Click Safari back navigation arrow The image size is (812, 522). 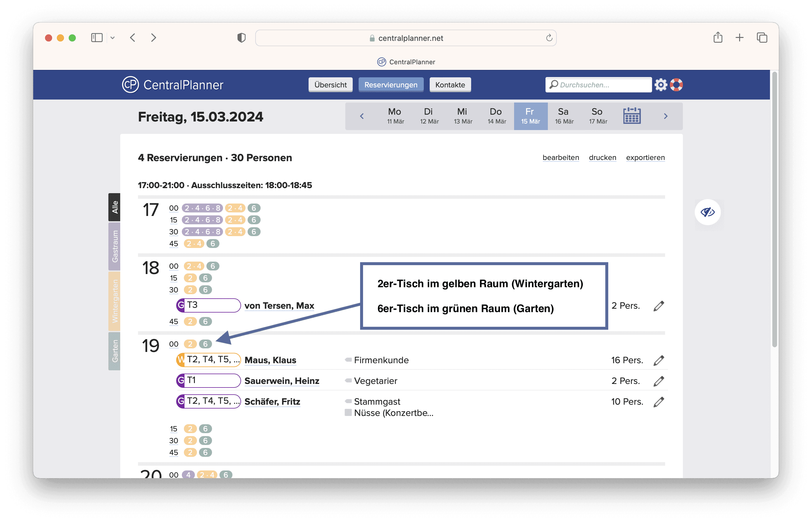click(132, 38)
